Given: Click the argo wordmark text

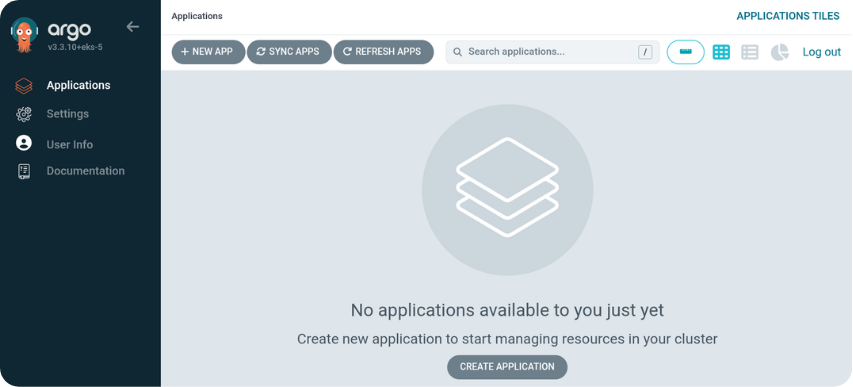Looking at the screenshot, I should click(x=69, y=30).
